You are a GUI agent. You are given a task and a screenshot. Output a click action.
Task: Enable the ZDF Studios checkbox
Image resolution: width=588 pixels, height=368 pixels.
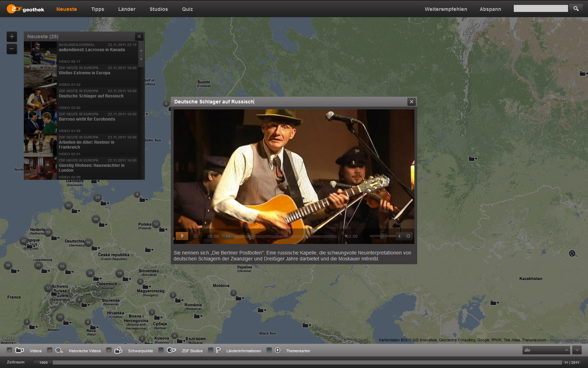161,350
